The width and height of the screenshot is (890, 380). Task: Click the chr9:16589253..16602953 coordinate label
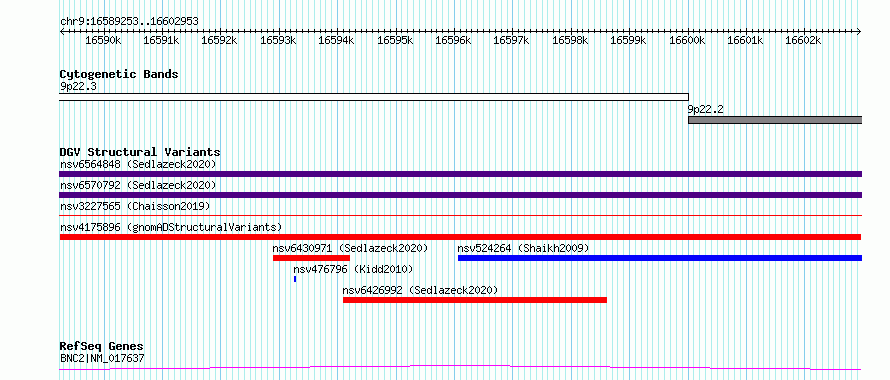coord(129,21)
